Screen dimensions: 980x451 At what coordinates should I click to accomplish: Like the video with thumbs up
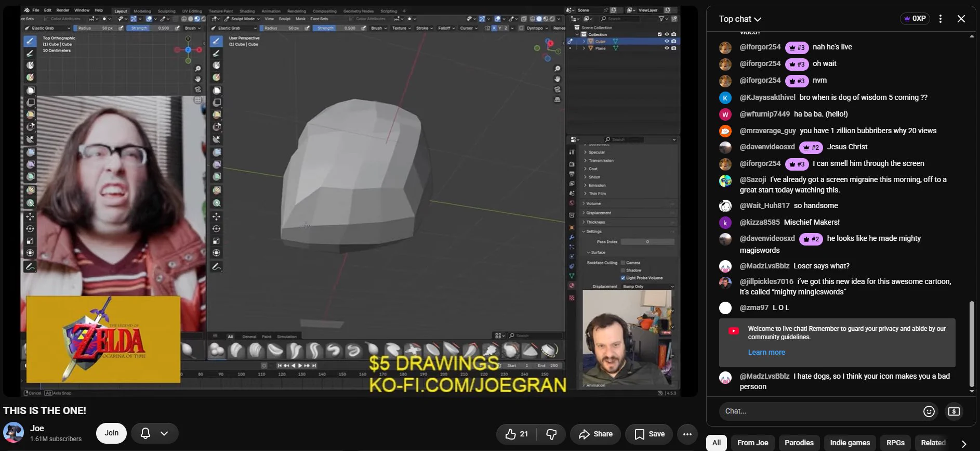click(x=517, y=434)
